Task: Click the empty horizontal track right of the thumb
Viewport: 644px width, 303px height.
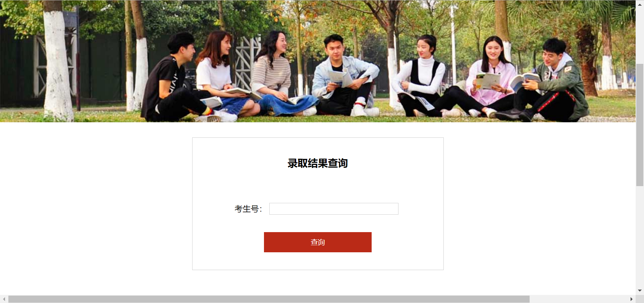Action: (578, 299)
